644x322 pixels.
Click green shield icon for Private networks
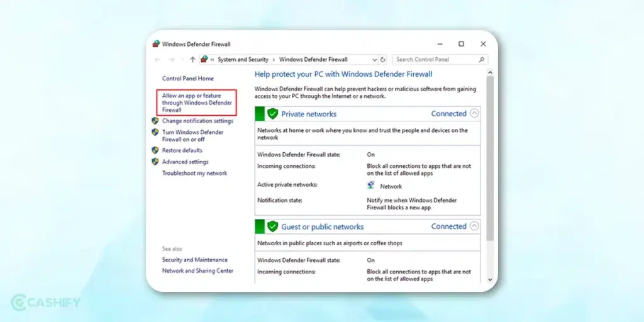click(273, 114)
